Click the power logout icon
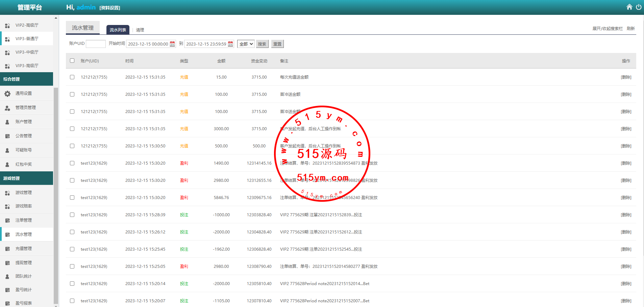 coord(639,7)
